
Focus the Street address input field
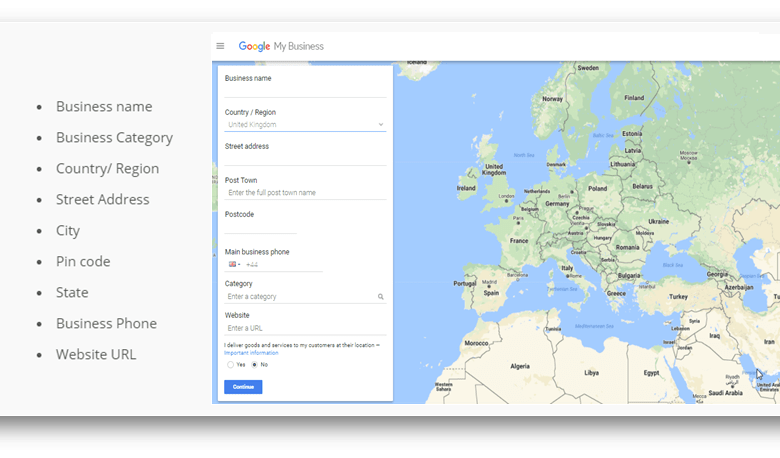[x=305, y=159]
